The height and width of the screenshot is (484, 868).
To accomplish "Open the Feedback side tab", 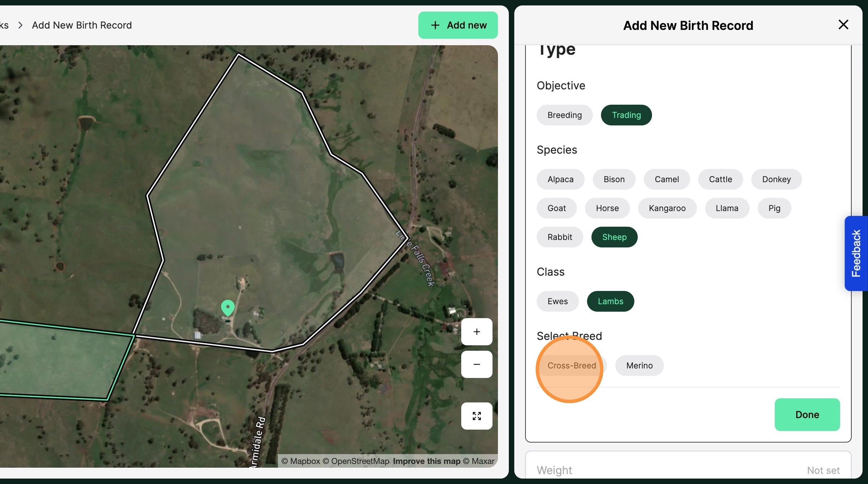I will pyautogui.click(x=856, y=253).
